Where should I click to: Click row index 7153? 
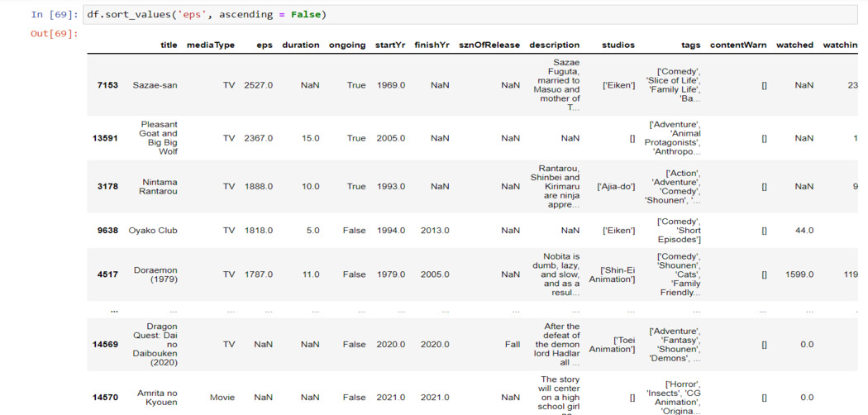pyautogui.click(x=107, y=85)
